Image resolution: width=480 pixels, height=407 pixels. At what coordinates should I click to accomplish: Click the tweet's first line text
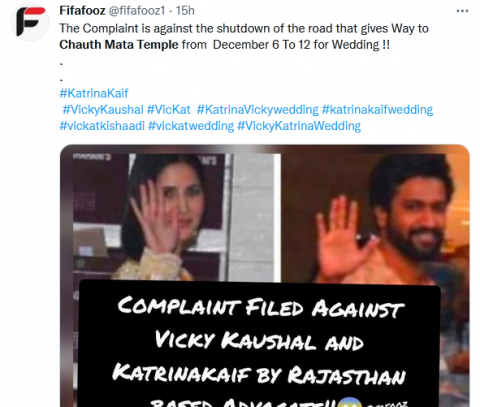tap(244, 29)
